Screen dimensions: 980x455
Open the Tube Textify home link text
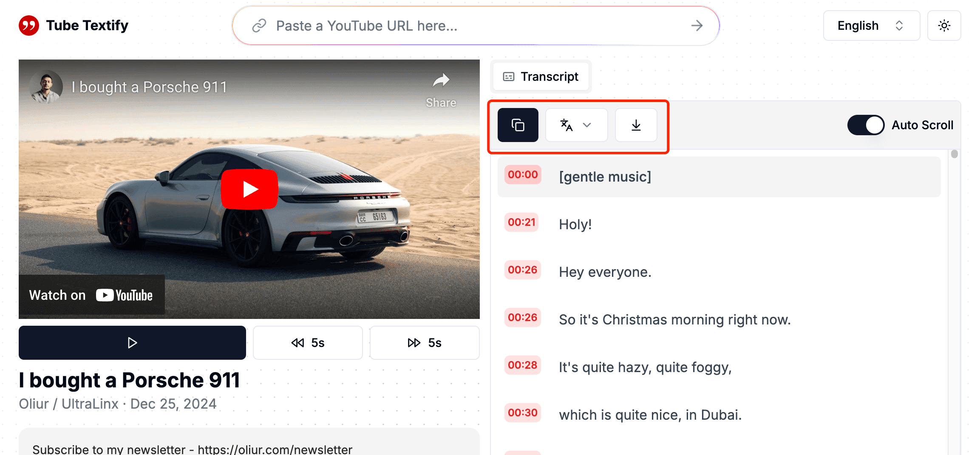(x=87, y=26)
